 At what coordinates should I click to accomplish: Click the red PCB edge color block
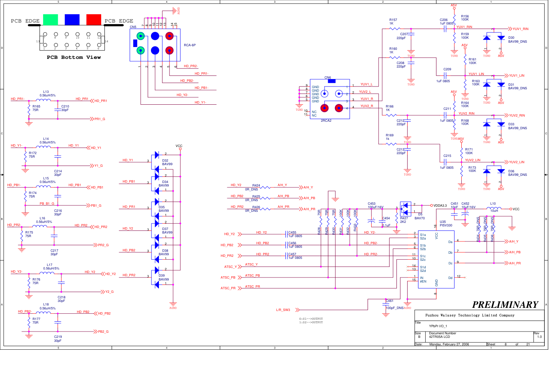pos(94,19)
